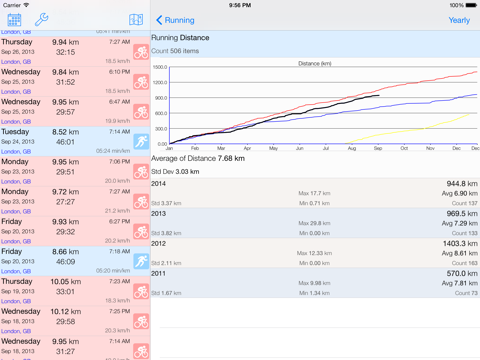
Task: Tap running icon on Friday 8.66 km row
Action: tap(141, 261)
